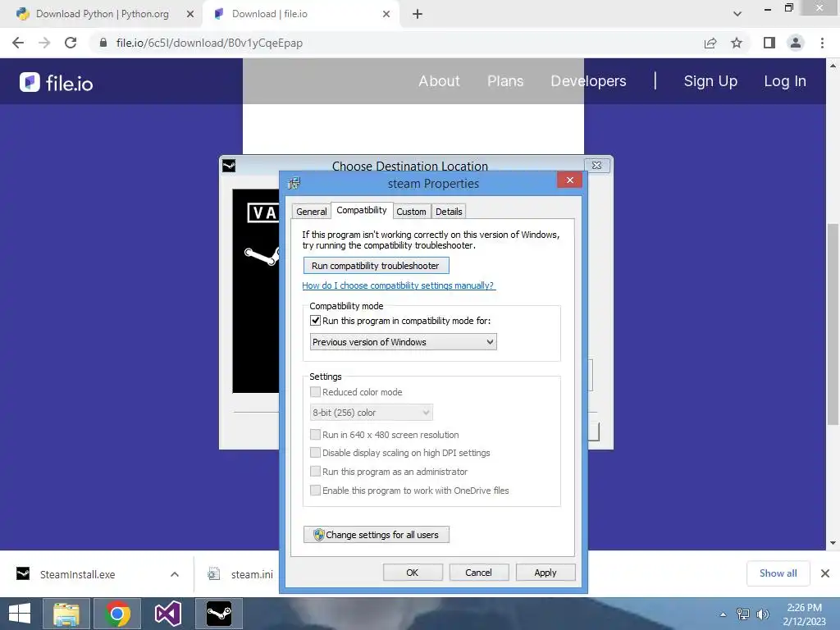This screenshot has width=840, height=630.
Task: Open a new browser tab with plus
Action: [418, 14]
